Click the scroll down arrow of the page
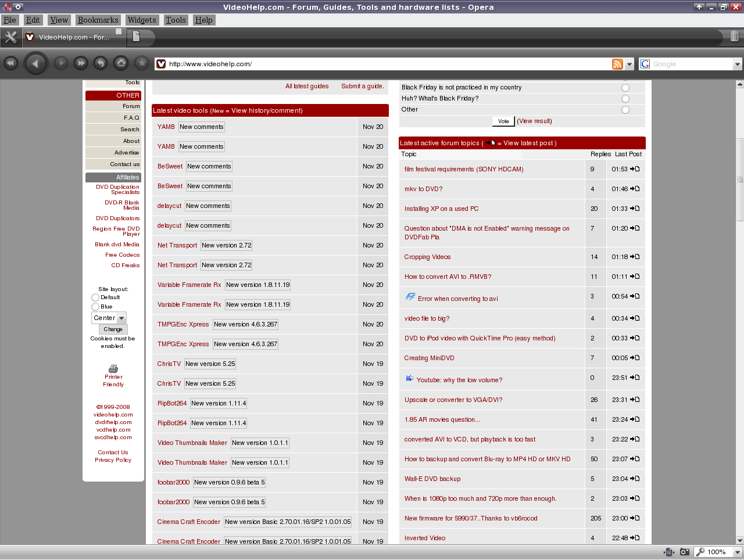 [739, 540]
